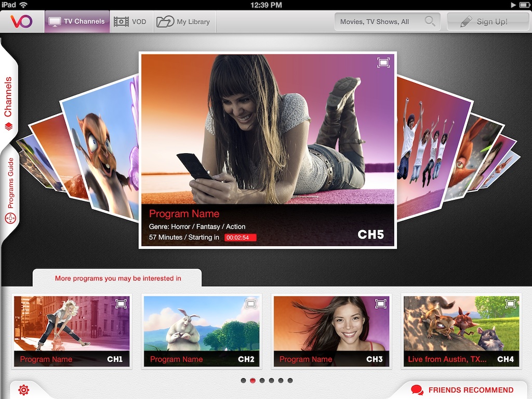Tap the WiFi status icon

click(x=23, y=5)
